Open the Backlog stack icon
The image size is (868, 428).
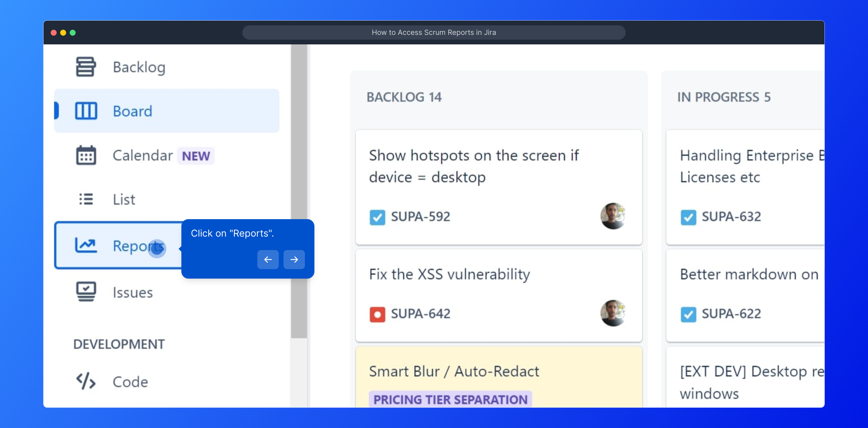pyautogui.click(x=86, y=67)
